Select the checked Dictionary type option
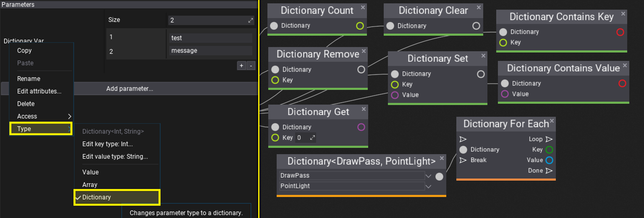Image resolution: width=644 pixels, height=218 pixels. point(117,197)
